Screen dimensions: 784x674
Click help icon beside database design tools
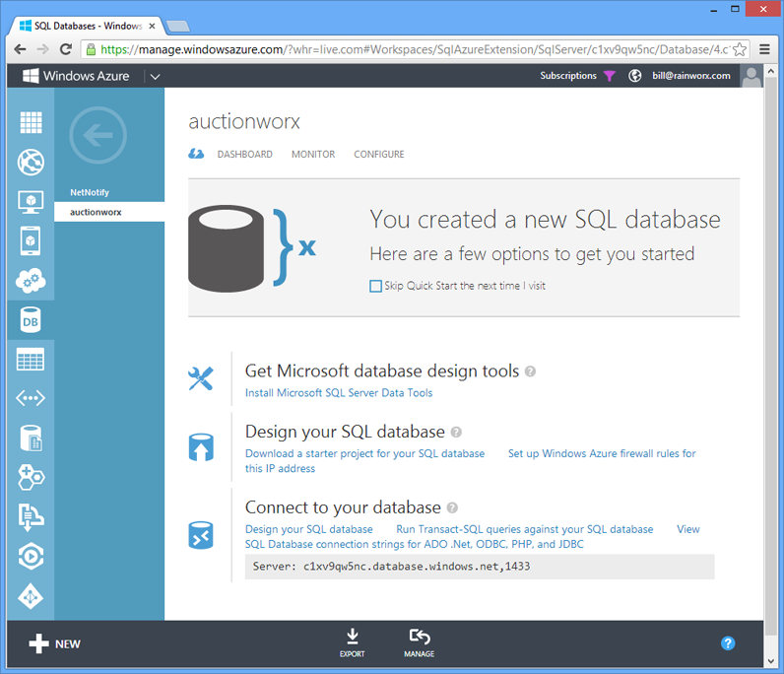coord(530,371)
